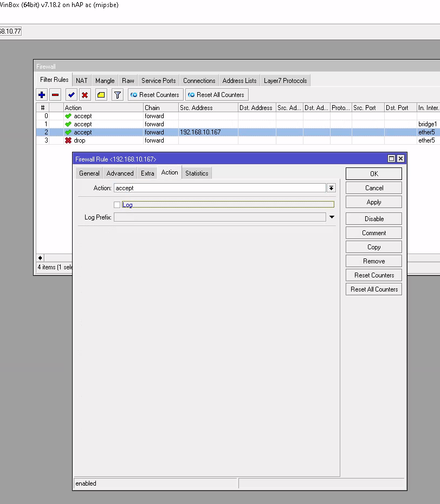Sort by the Dst. Port column header
This screenshot has height=504, width=440.
[400, 108]
